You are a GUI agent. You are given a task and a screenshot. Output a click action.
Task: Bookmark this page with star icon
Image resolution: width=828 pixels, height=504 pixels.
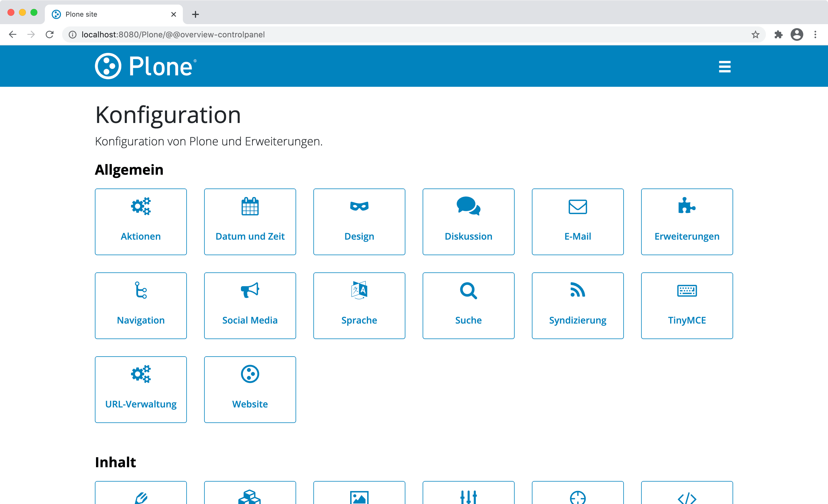pos(755,34)
